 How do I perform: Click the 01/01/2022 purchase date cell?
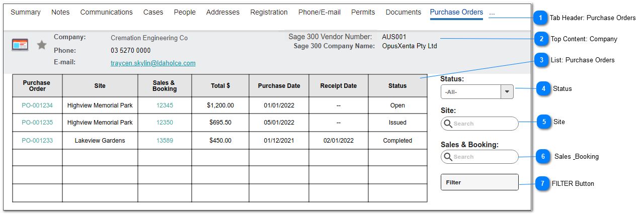pyautogui.click(x=279, y=105)
